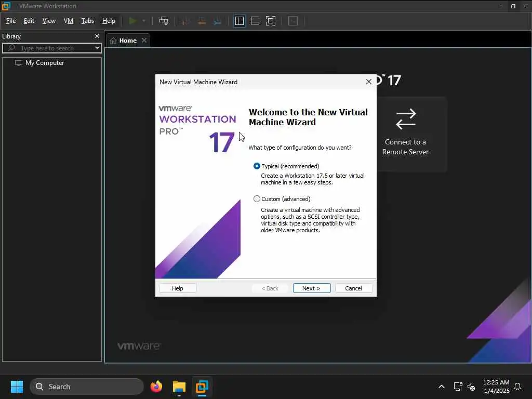
Task: Open the power options dropdown arrow
Action: tap(144, 21)
